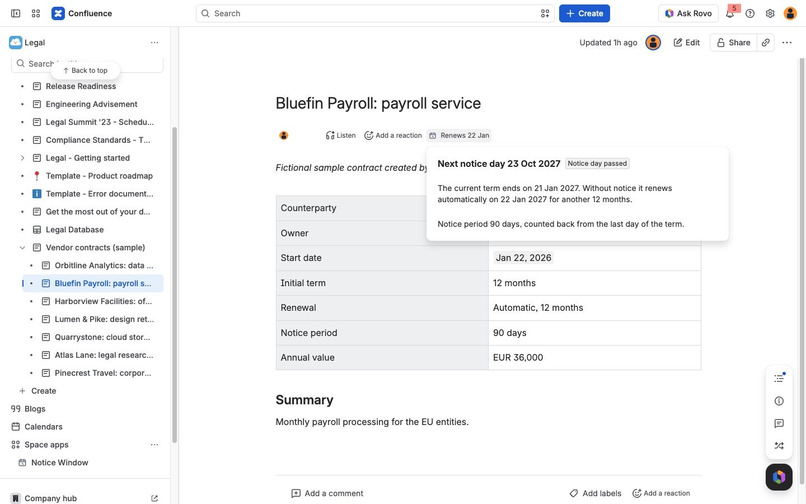This screenshot has height=504, width=806.
Task: Add labels to the page
Action: point(595,494)
